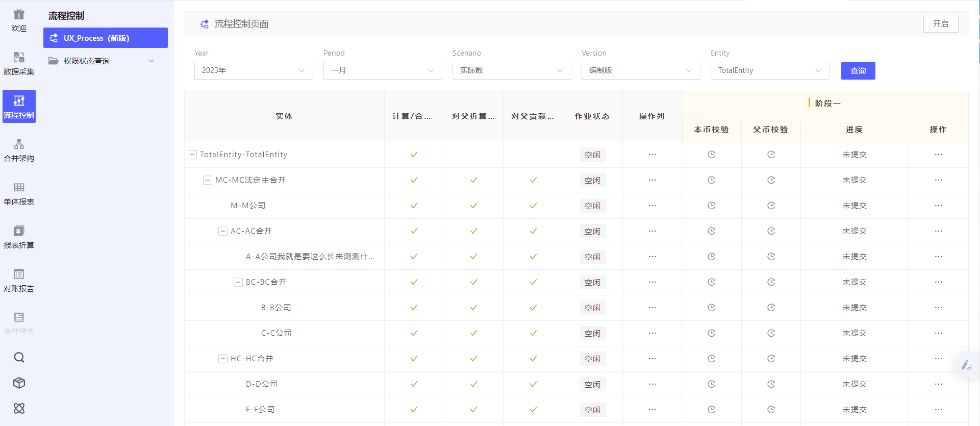The width and height of the screenshot is (980, 426).
Task: Click the 开启 button
Action: click(x=940, y=23)
